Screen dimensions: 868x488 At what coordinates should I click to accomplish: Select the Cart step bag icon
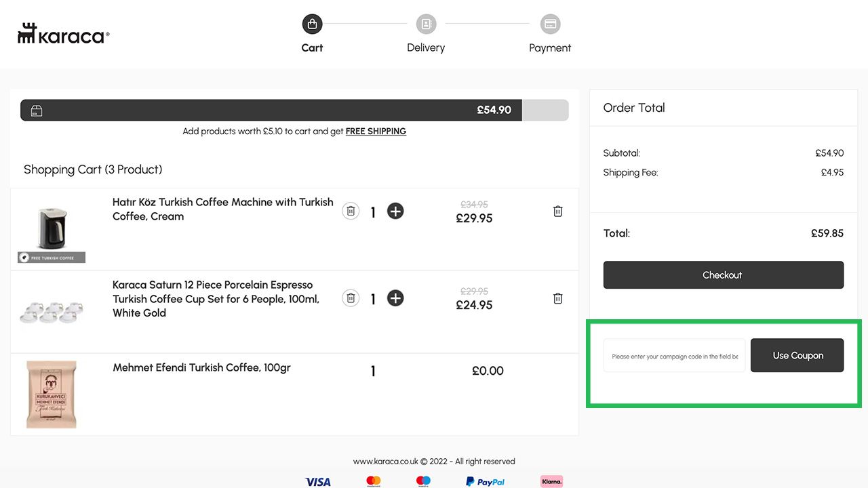pos(312,24)
